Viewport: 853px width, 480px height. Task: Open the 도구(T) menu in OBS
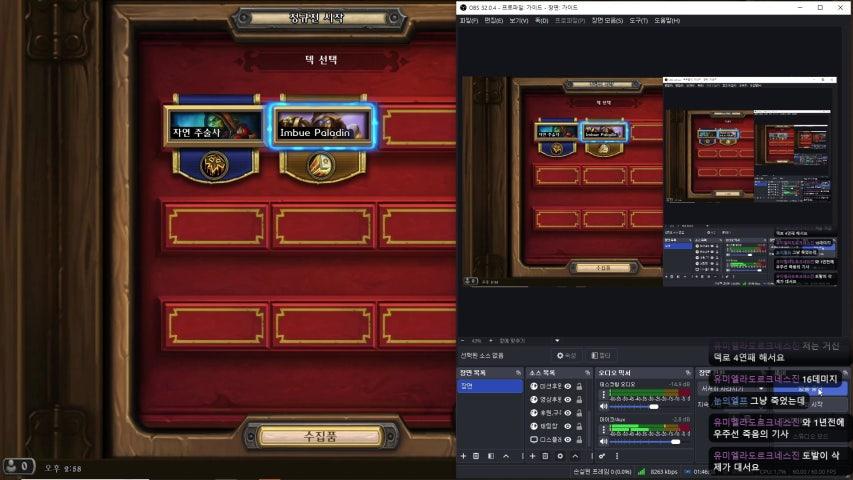pos(640,20)
